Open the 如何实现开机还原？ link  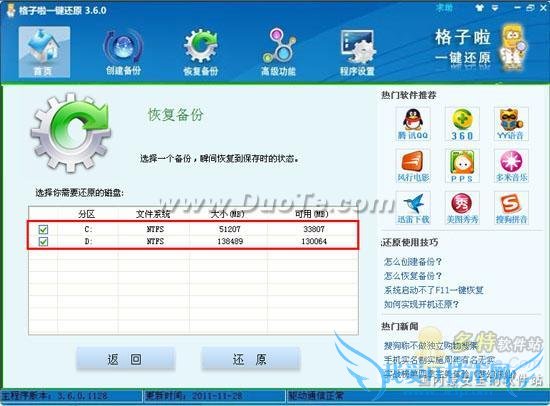(421, 304)
